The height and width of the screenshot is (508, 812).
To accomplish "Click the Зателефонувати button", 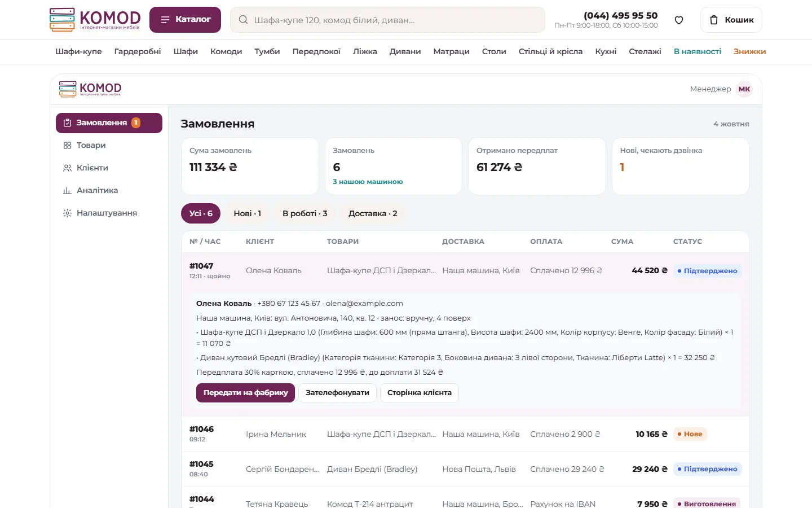I will (x=337, y=393).
